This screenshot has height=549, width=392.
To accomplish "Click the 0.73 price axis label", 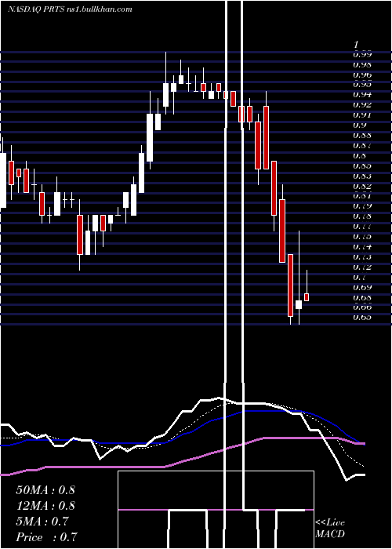I will coord(362,256).
